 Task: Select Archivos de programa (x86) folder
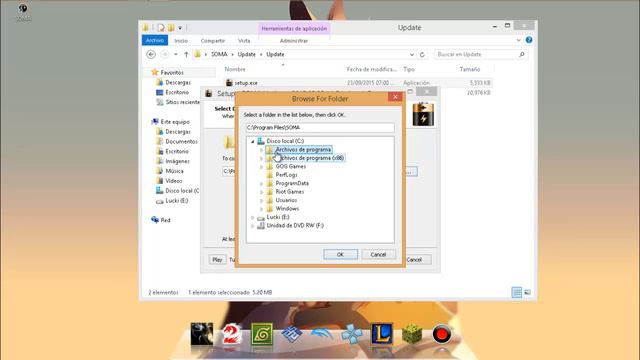click(309, 158)
